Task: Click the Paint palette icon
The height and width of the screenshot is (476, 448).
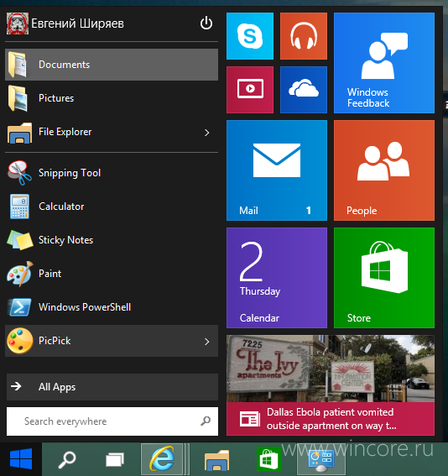Action: (x=20, y=274)
